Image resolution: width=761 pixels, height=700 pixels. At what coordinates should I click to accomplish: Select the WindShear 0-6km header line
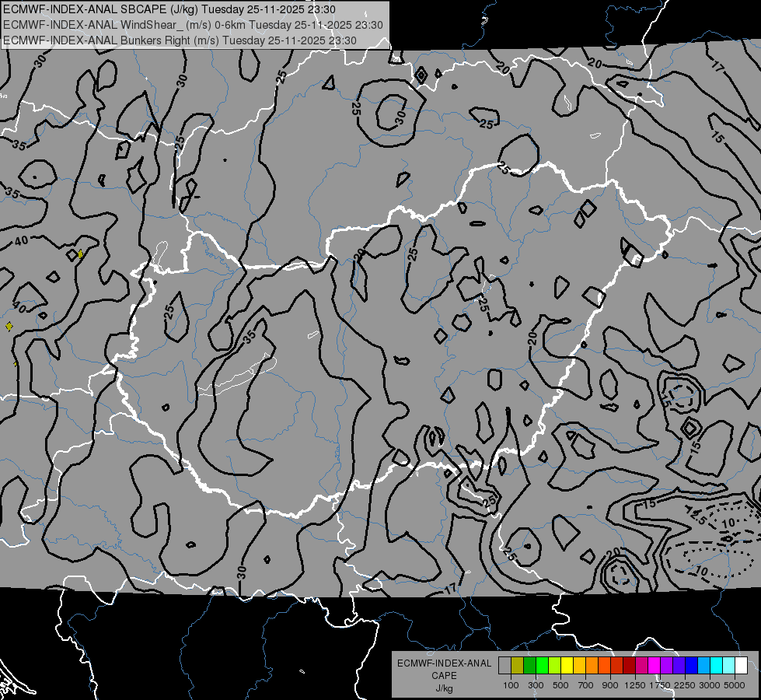[x=193, y=25]
